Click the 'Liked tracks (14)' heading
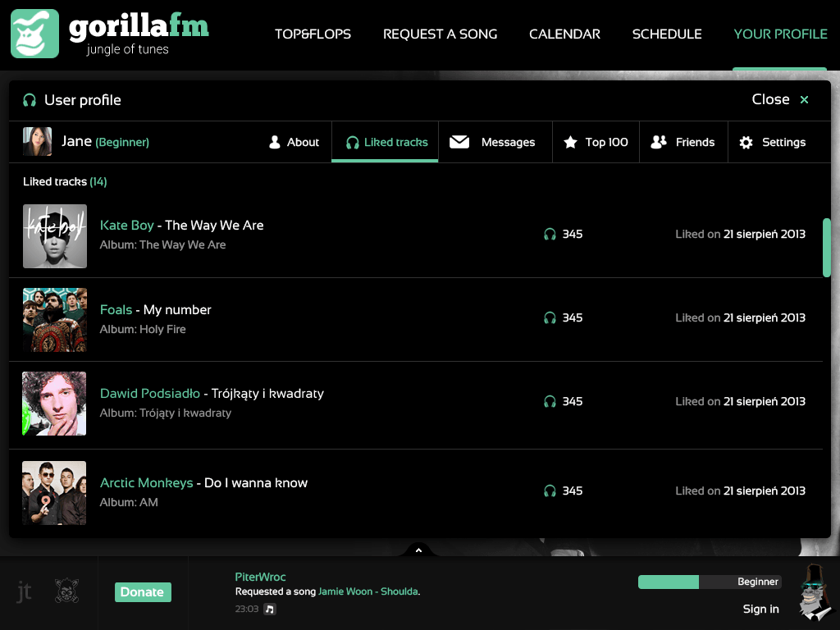 65,181
